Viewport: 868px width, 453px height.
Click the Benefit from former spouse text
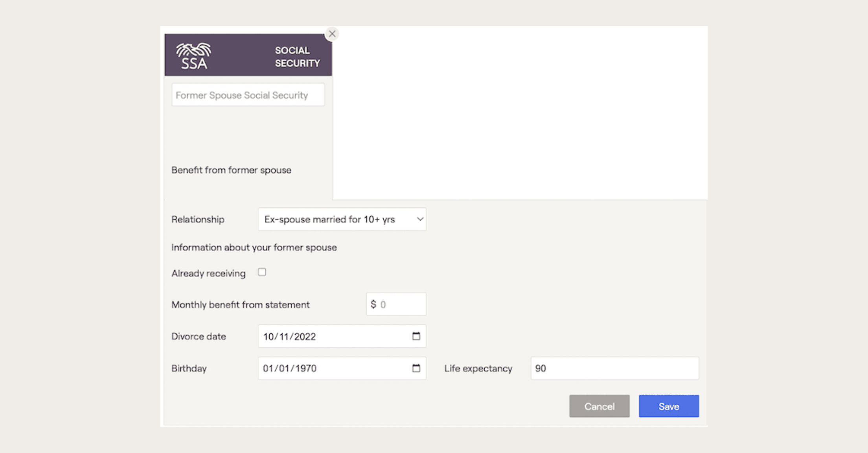point(232,170)
